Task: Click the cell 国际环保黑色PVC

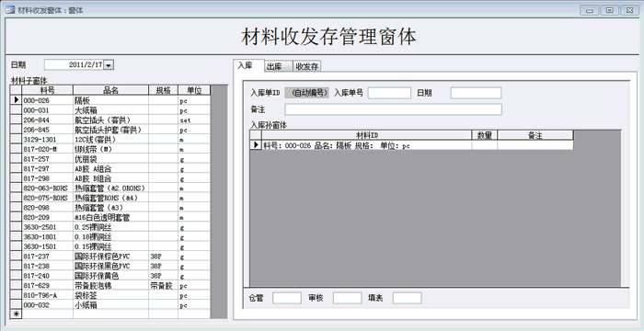Action: pos(111,266)
